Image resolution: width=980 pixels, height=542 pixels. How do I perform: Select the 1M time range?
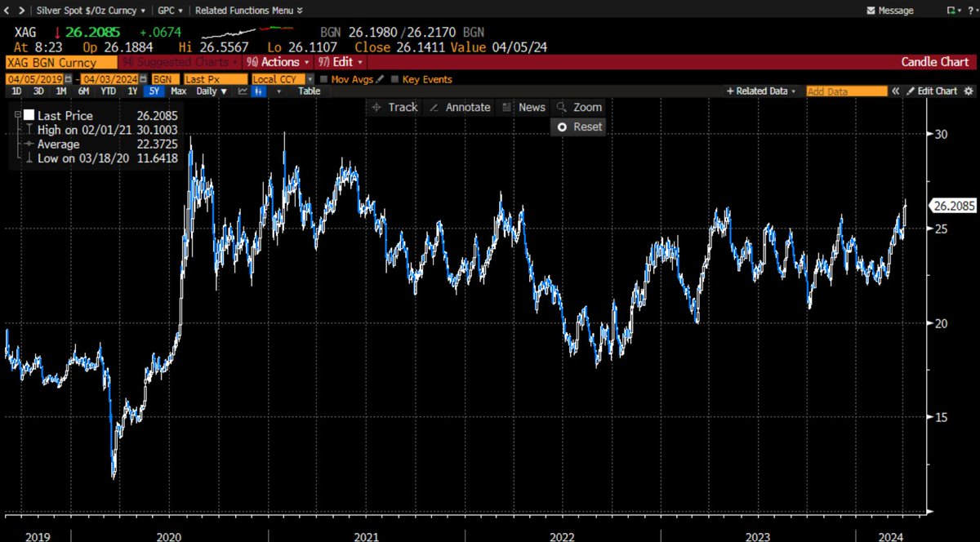coord(61,91)
